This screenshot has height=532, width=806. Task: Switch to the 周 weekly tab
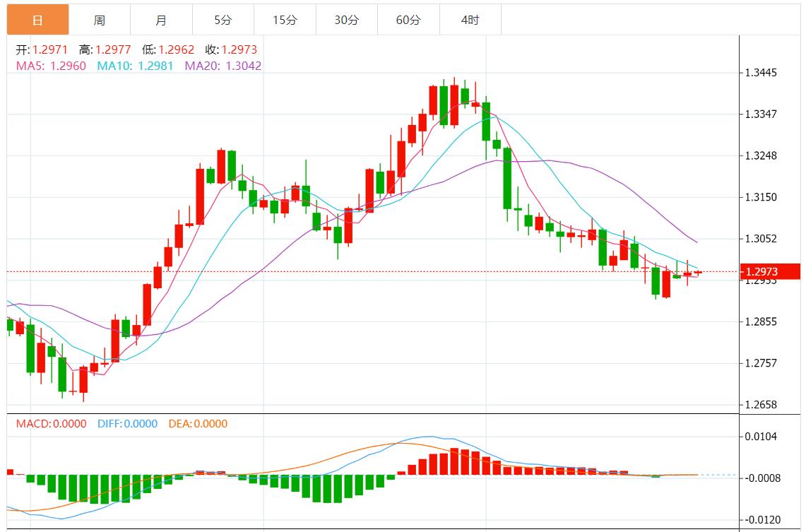click(100, 20)
